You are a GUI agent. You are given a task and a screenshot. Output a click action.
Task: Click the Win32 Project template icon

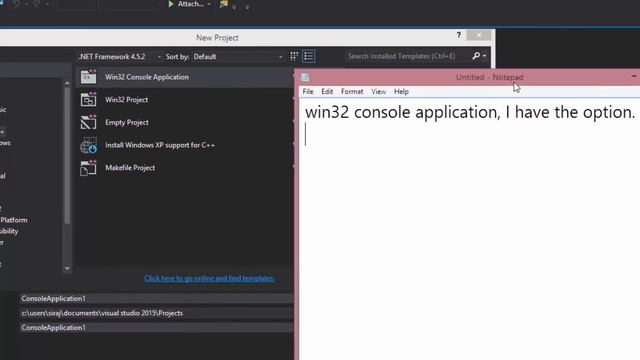coord(88,100)
